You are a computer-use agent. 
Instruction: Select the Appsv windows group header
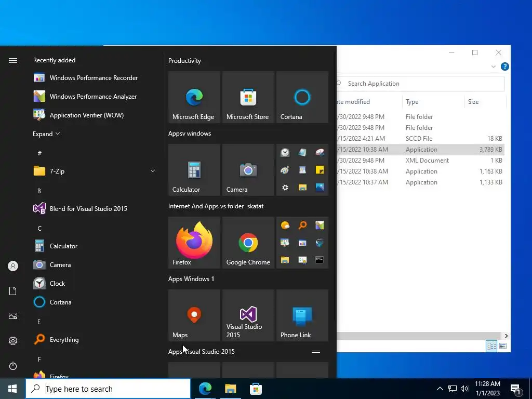point(190,134)
